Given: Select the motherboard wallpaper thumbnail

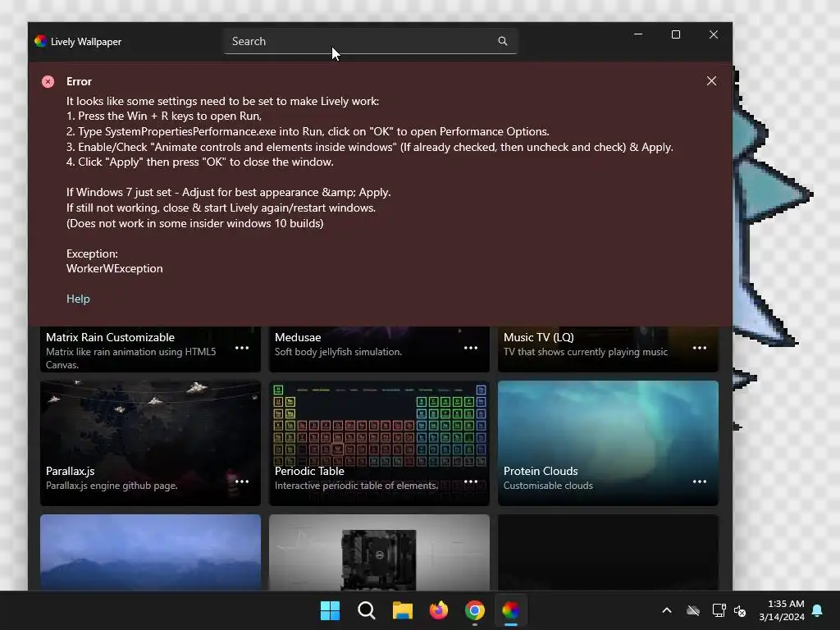Looking at the screenshot, I should coord(379,552).
